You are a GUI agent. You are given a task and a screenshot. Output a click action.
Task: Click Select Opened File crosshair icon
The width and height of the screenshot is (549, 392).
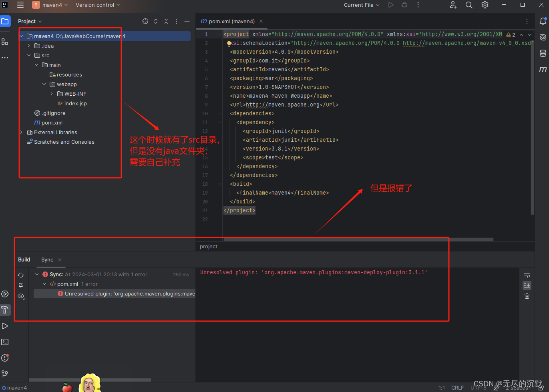[x=145, y=21]
